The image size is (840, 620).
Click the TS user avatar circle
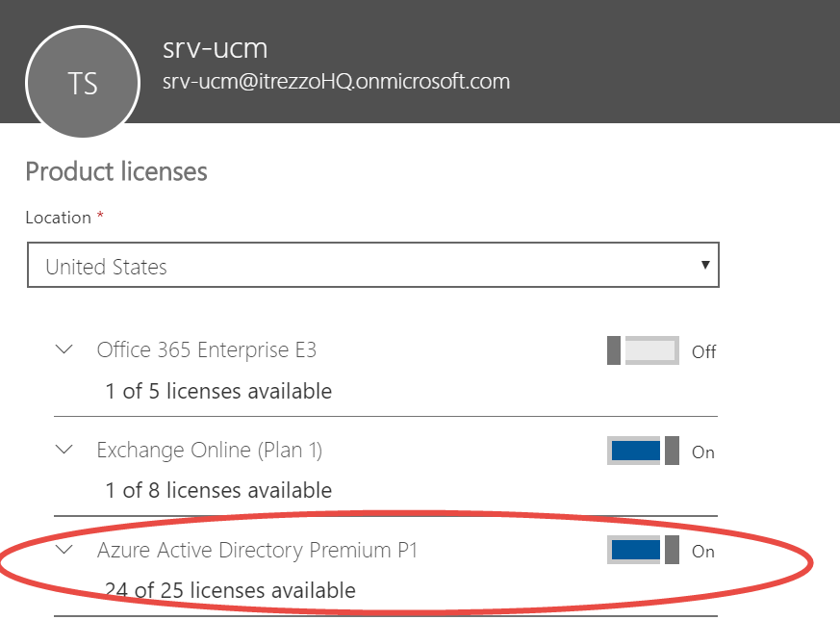pos(83,83)
